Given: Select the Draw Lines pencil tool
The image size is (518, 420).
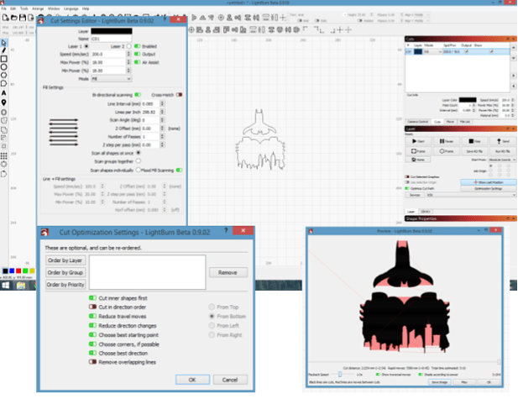Looking at the screenshot, I should [3, 50].
